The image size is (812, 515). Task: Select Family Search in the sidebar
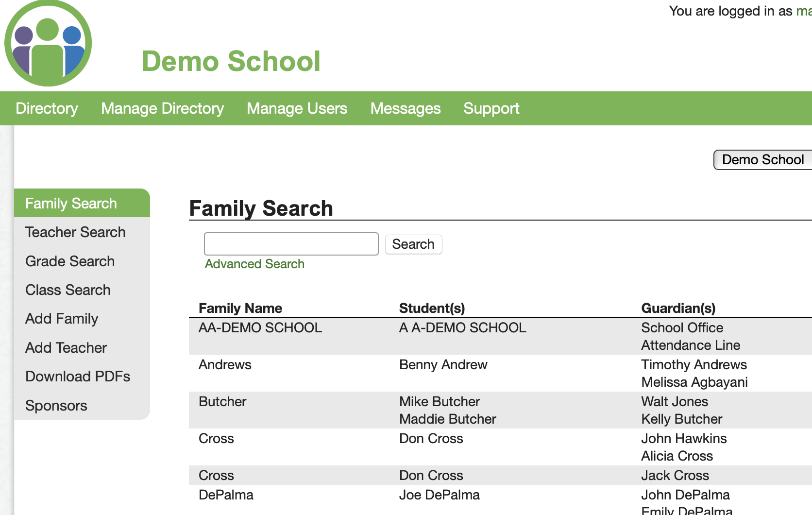[71, 203]
